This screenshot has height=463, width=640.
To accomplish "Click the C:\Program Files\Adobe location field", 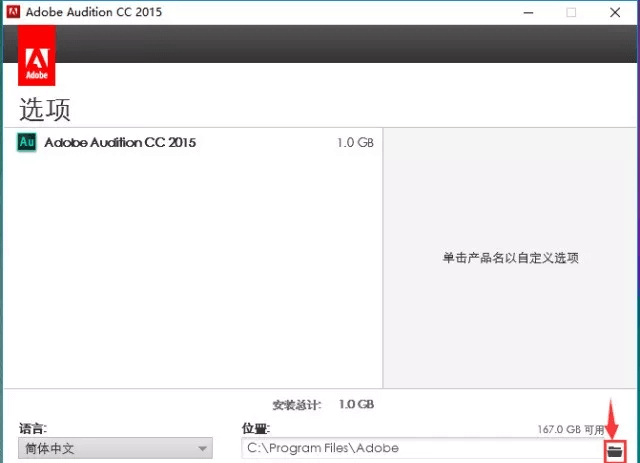I will pos(422,448).
